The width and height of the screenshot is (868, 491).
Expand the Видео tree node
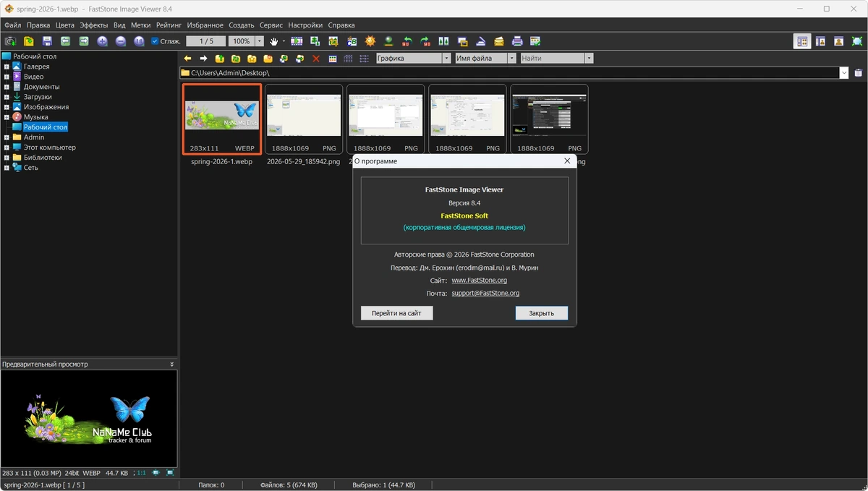click(x=7, y=77)
